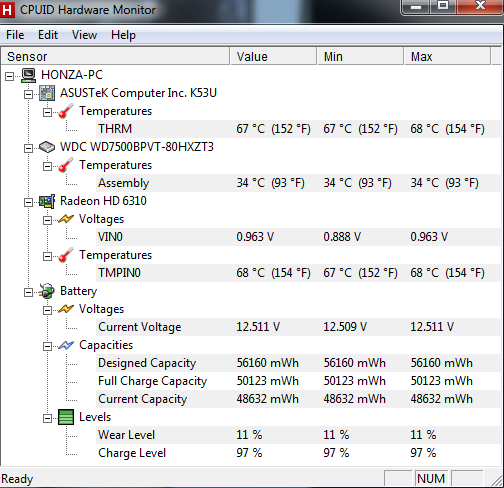
Task: Maximize the Hardware Monitor window
Action: tap(443, 6)
